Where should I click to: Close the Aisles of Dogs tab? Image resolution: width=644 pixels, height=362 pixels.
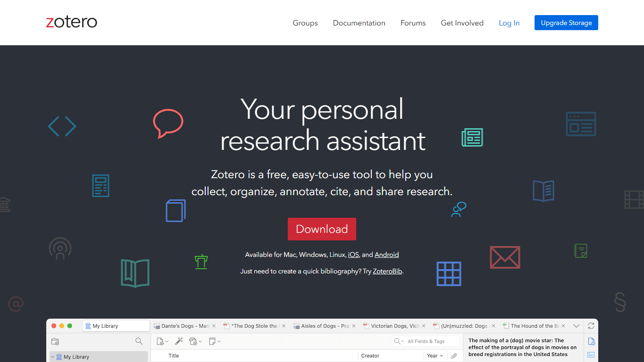(353, 326)
